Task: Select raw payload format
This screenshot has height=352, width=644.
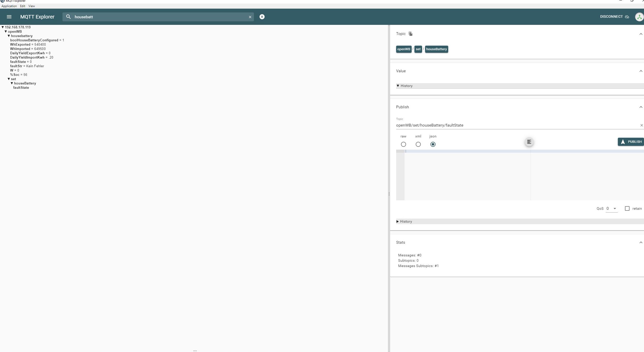Action: point(403,144)
